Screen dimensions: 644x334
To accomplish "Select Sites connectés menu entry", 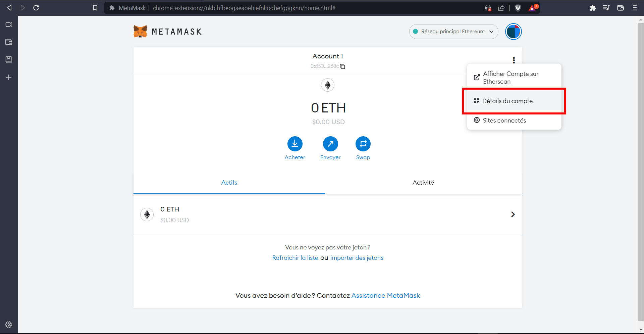I will coord(514,120).
